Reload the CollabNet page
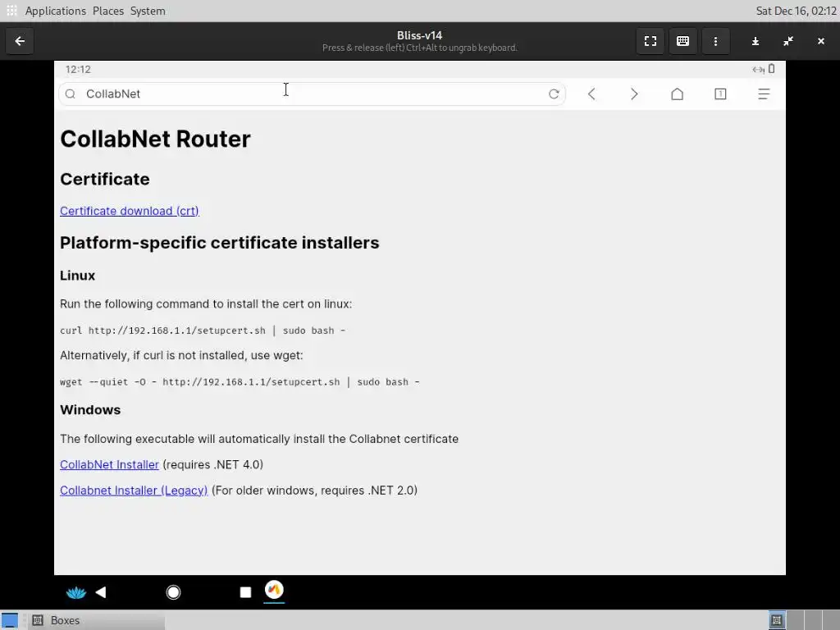The image size is (840, 630). point(554,94)
